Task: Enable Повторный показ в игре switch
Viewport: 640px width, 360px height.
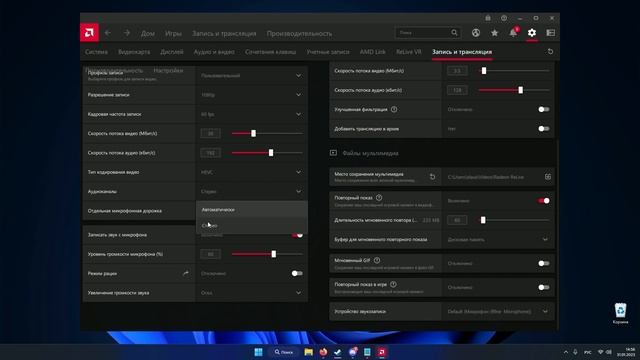Action: point(544,287)
